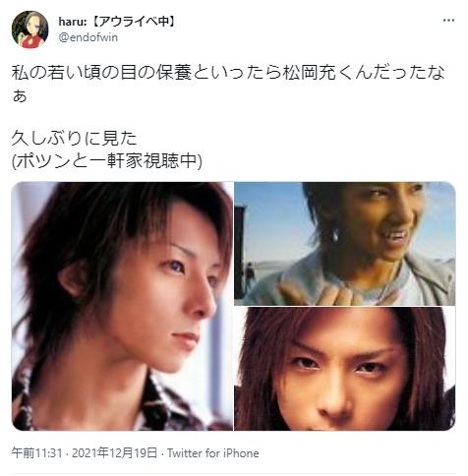
Task: Click the haru profile avatar picture
Action: (29, 30)
